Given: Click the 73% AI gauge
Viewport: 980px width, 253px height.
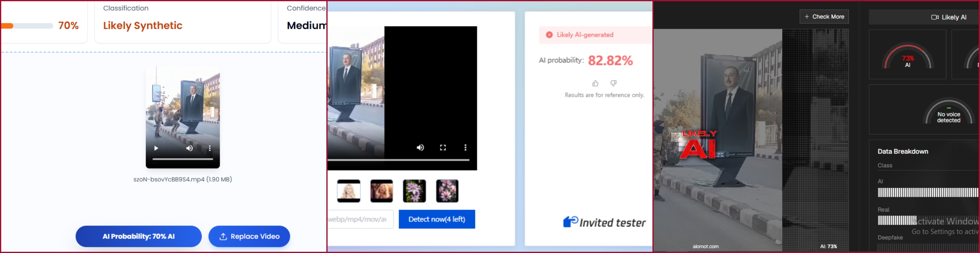Looking at the screenshot, I should click(x=908, y=55).
